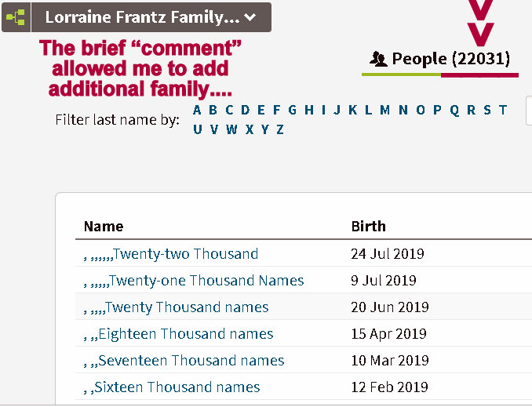Filter last name by letter M
The height and width of the screenshot is (407, 532).
tap(384, 110)
